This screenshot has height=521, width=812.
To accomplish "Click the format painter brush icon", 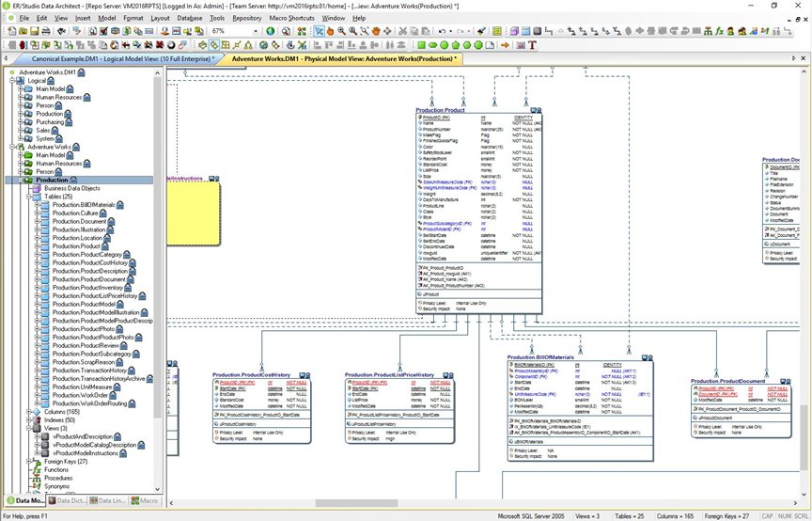I will pos(481,31).
